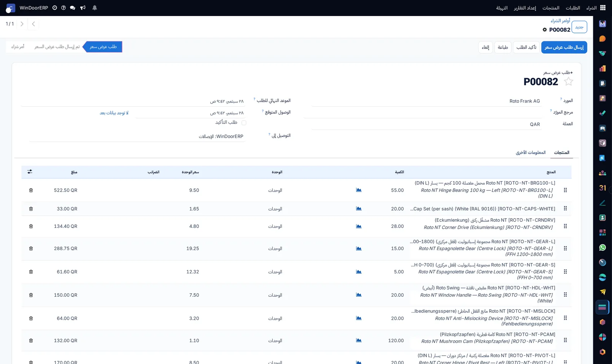Click the تأكيد الطلب button

(x=526, y=47)
